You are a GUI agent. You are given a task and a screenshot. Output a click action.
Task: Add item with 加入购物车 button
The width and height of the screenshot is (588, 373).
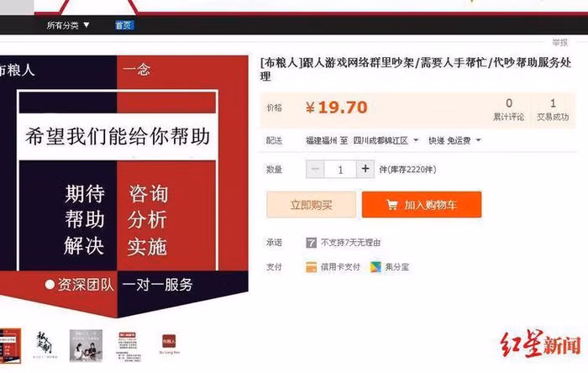coord(422,205)
